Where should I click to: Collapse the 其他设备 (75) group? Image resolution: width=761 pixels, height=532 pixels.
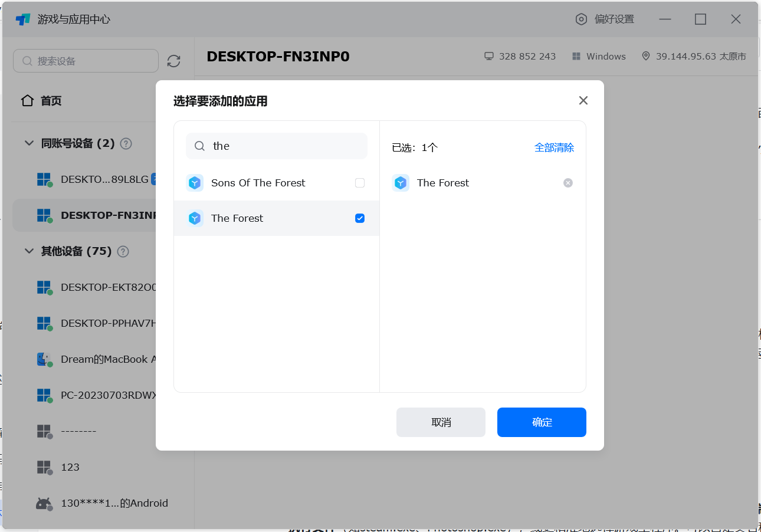[x=29, y=251]
